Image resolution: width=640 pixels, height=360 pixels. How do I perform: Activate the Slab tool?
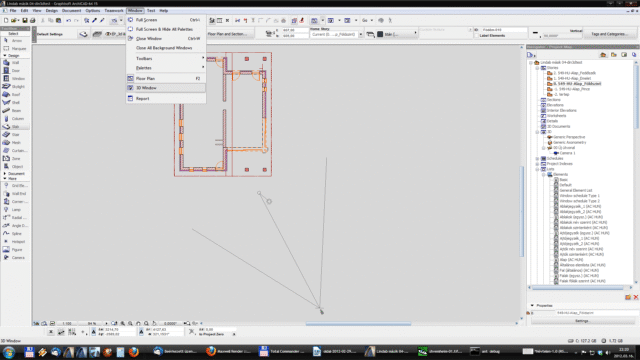click(16, 127)
